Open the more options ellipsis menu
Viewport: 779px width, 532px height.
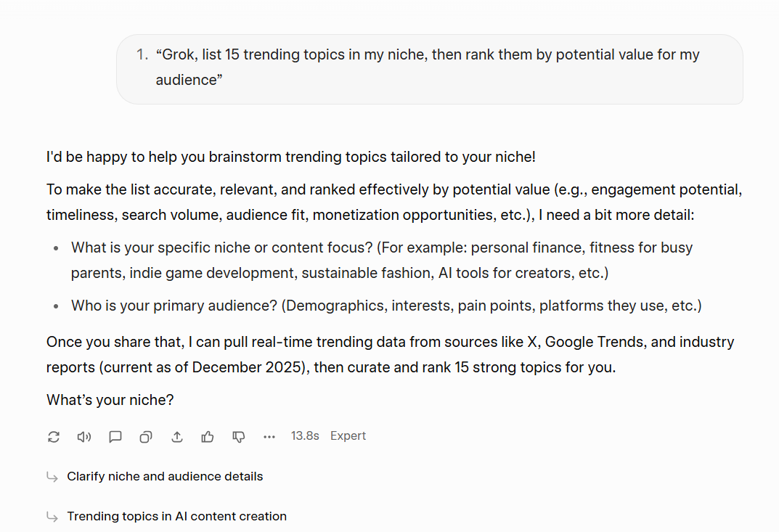(x=269, y=436)
